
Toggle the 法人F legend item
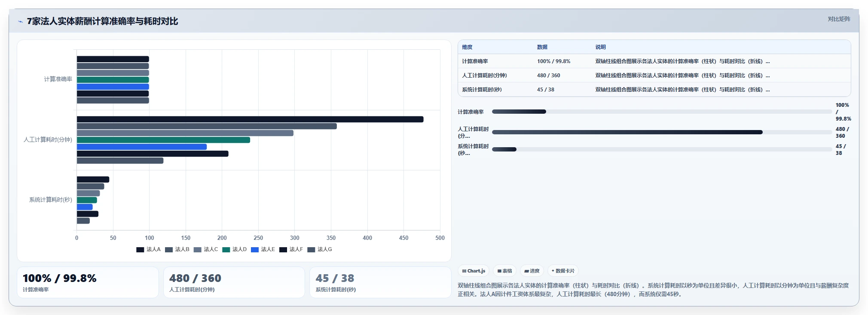click(x=291, y=249)
